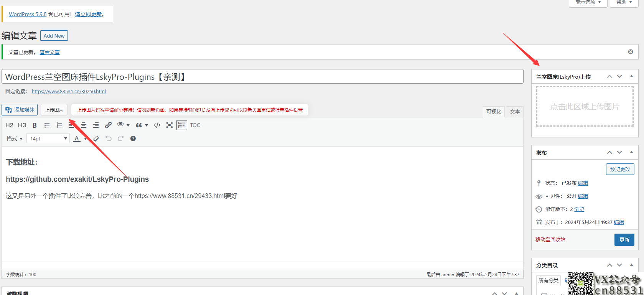The width and height of the screenshot is (644, 295).
Task: Move 发布 panel up
Action: pyautogui.click(x=609, y=152)
